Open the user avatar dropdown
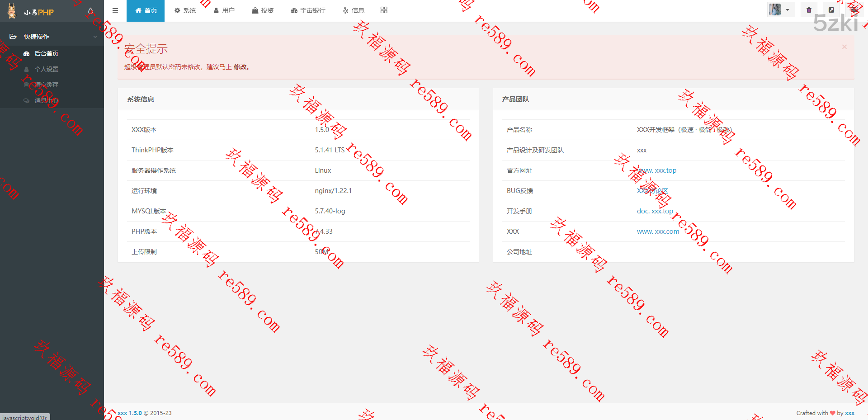Viewport: 868px width, 420px height. tap(780, 10)
